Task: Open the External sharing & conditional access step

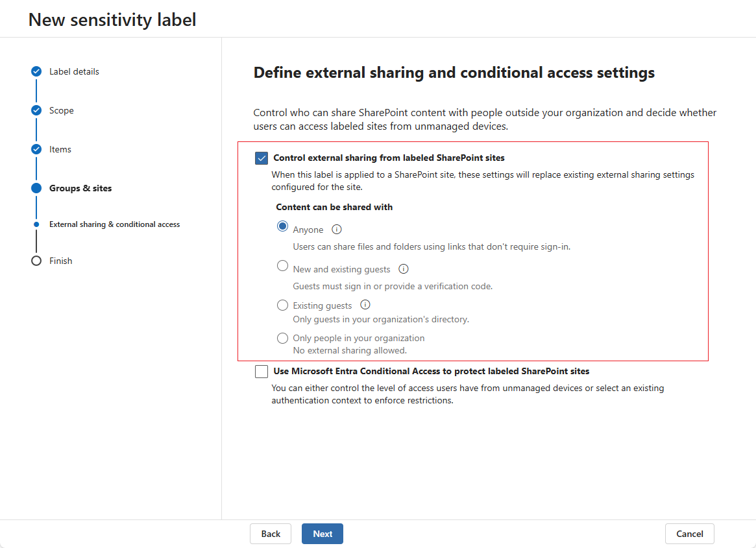Action: pos(114,224)
